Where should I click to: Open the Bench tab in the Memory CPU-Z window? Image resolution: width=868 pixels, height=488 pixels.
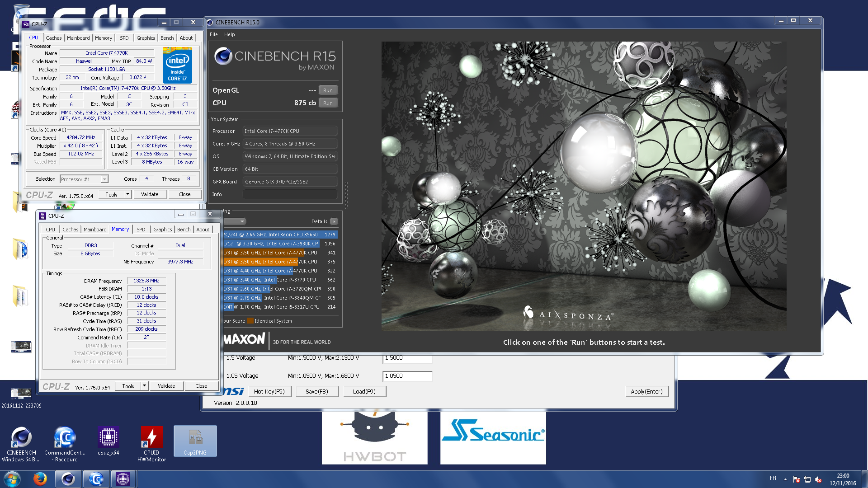pos(184,230)
